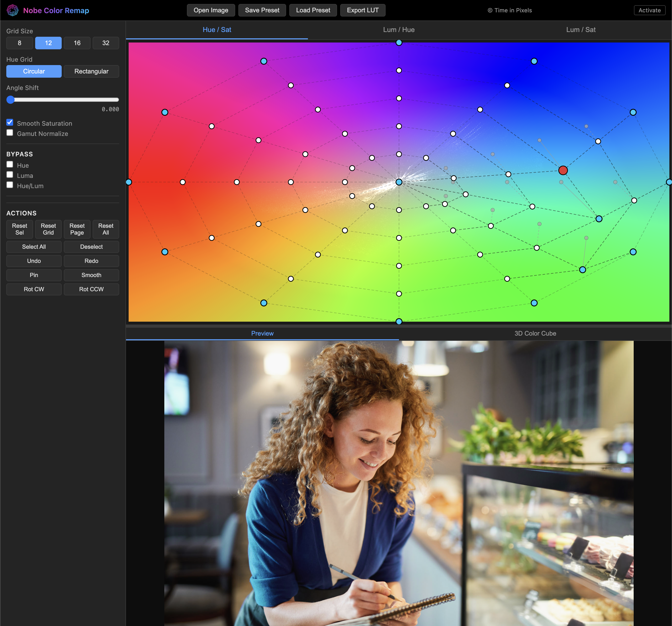Switch to the Lum / Sat tab
This screenshot has height=626, width=672.
tap(580, 30)
